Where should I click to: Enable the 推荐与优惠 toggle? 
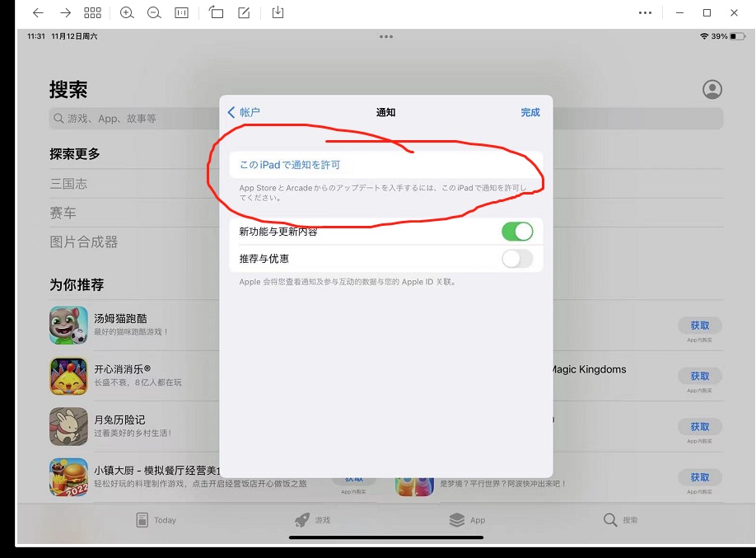point(517,259)
